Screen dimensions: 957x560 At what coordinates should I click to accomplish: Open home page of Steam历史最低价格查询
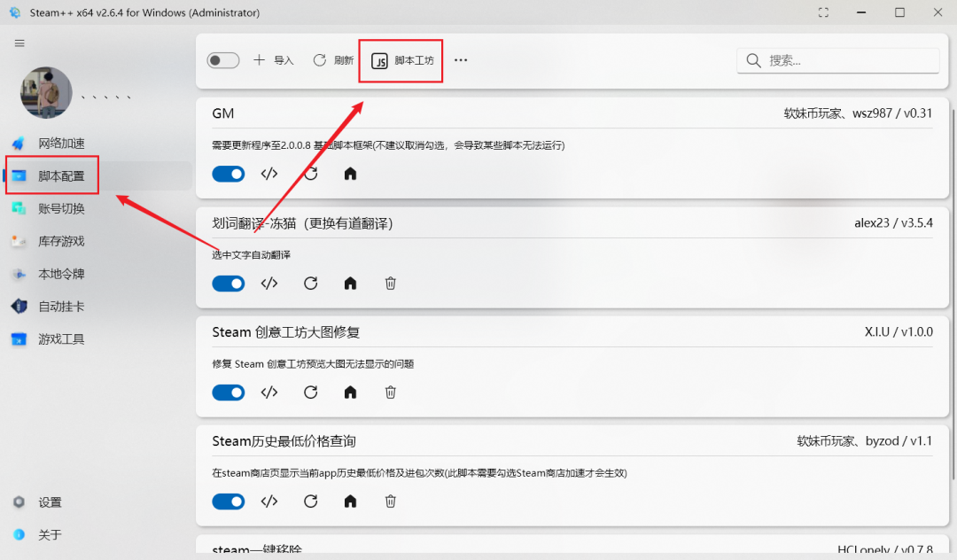point(350,502)
